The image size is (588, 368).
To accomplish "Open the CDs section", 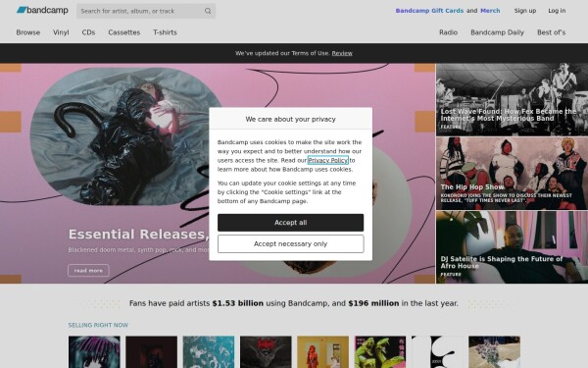I will 88,32.
